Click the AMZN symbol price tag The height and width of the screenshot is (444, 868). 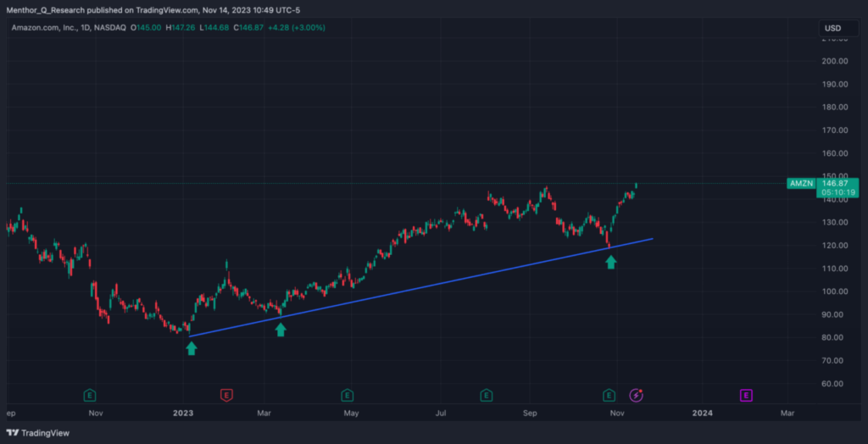coord(800,183)
